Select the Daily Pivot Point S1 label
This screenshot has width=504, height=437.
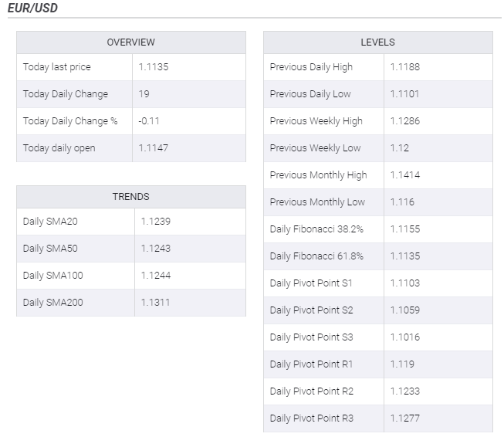tap(311, 283)
